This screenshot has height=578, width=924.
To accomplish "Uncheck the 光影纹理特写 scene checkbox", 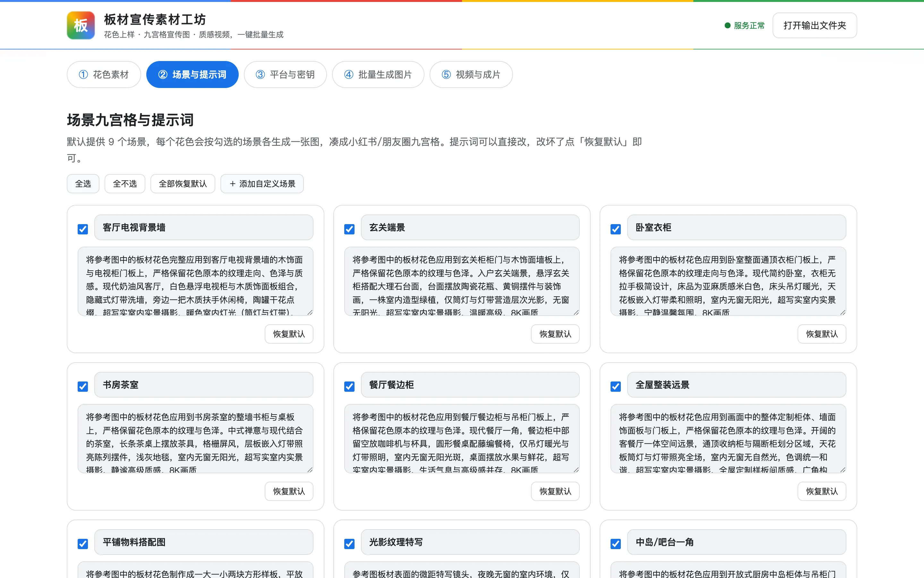I will click(349, 544).
